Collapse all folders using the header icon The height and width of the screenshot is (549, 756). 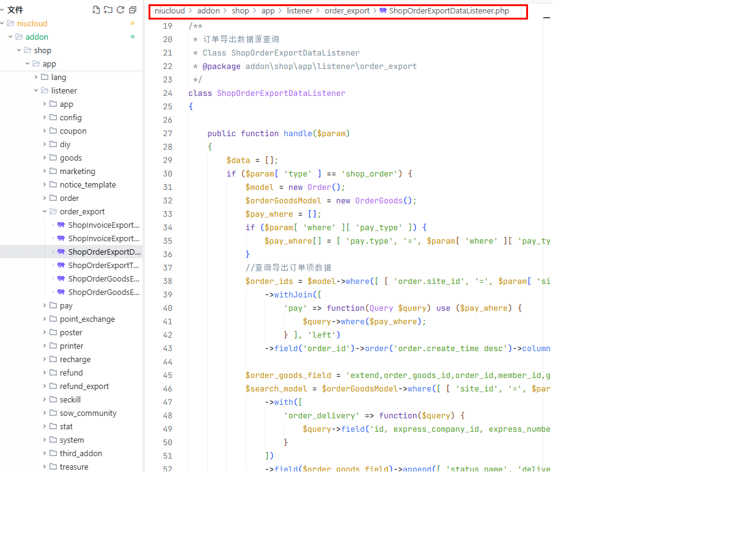[133, 10]
